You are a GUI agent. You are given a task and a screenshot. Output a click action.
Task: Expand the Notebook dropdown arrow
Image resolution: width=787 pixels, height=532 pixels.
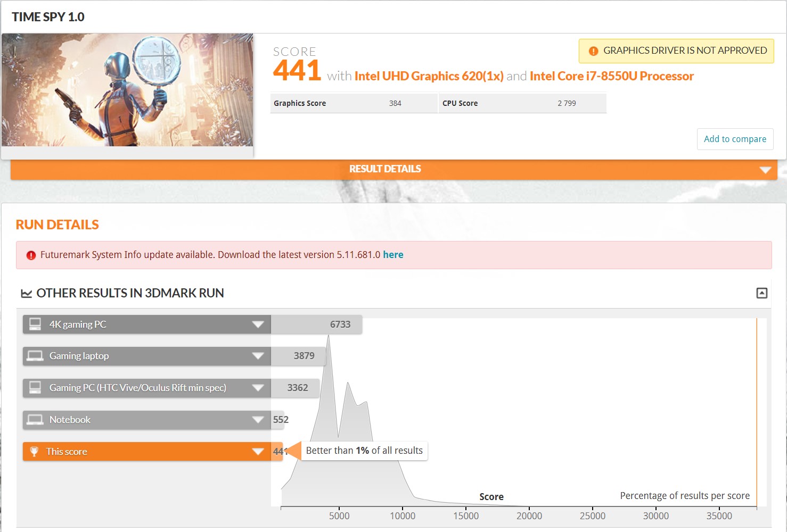pyautogui.click(x=258, y=420)
